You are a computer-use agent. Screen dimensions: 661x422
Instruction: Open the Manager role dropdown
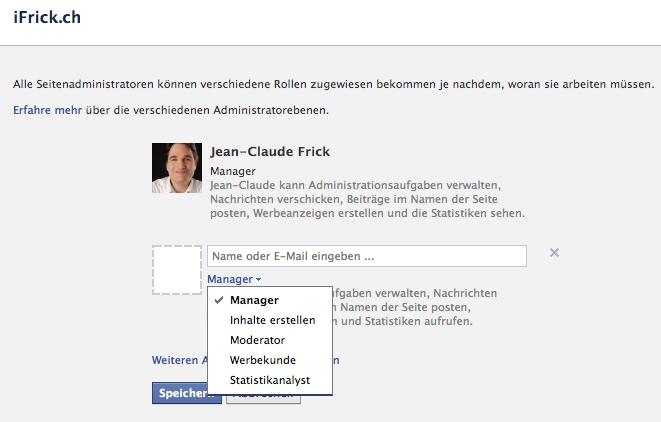pos(234,280)
